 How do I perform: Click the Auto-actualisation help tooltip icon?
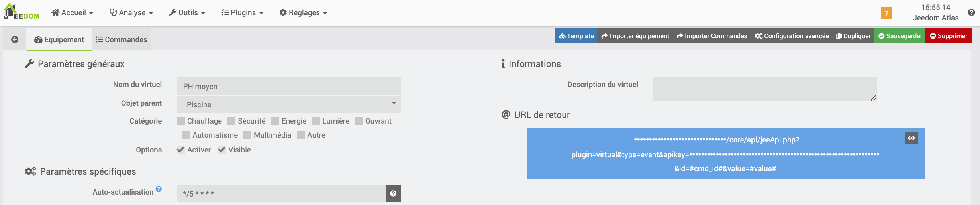point(159,189)
